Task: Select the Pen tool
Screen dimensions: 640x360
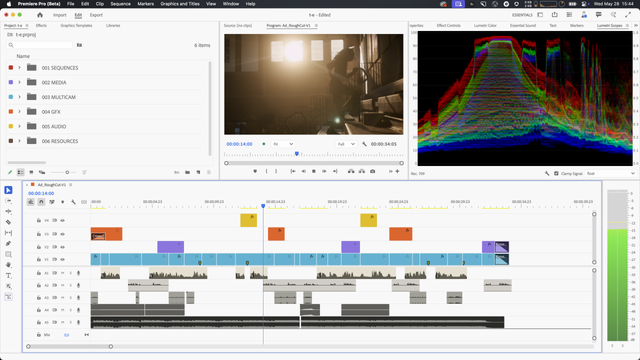Action: pyautogui.click(x=8, y=243)
